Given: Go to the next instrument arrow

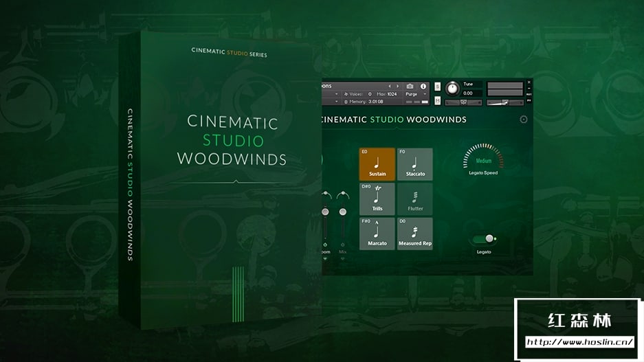Looking at the screenshot, I should coord(397,86).
